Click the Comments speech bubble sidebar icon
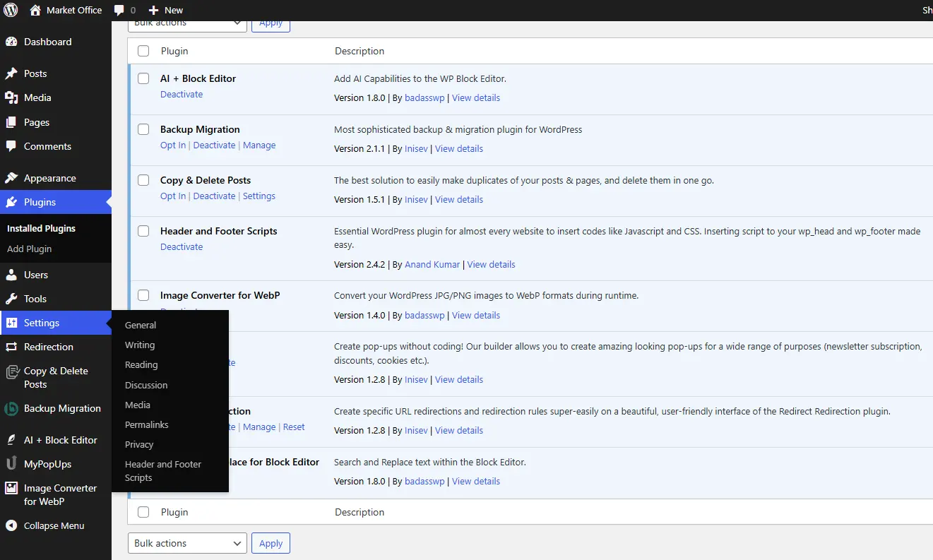The image size is (933, 560). pos(11,146)
